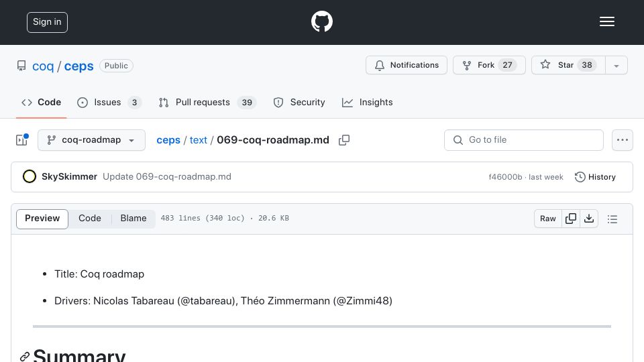
Task: Click the Pull requests count badge 39
Action: (x=247, y=102)
